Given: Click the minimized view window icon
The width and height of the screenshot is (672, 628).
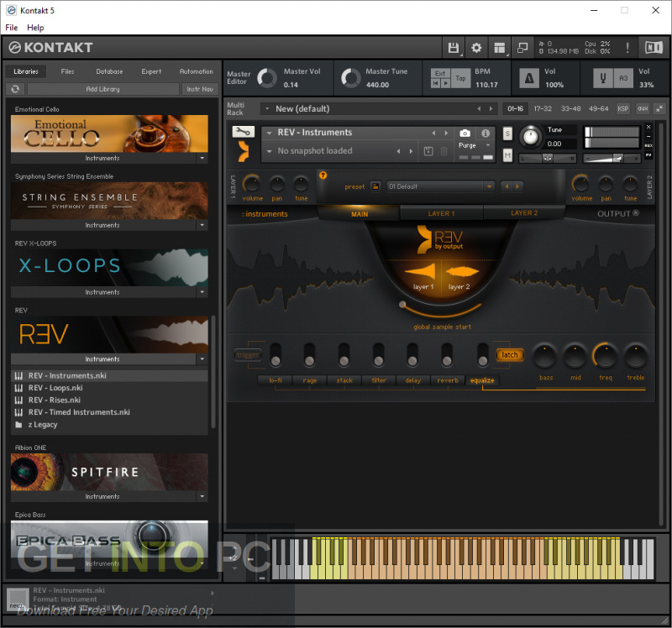Looking at the screenshot, I should pos(522,48).
